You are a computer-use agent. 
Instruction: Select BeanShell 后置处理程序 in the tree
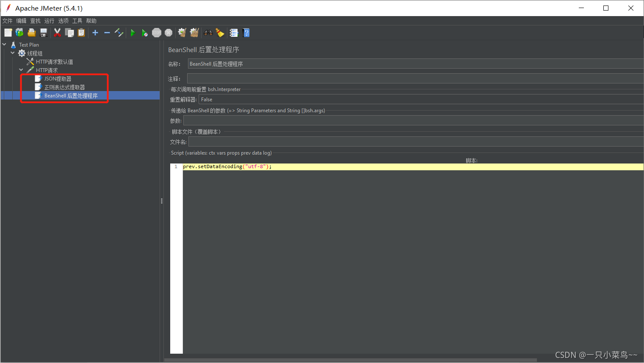tap(71, 96)
